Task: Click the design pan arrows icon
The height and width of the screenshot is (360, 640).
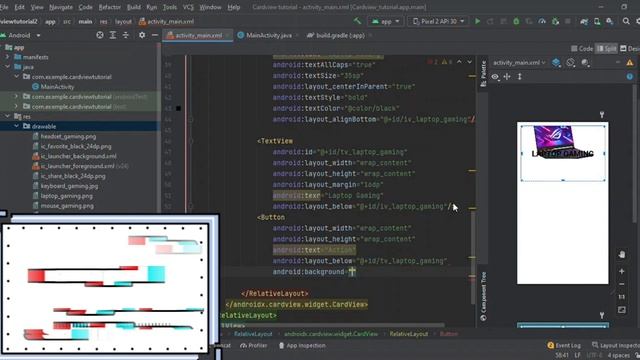Action: (x=507, y=76)
